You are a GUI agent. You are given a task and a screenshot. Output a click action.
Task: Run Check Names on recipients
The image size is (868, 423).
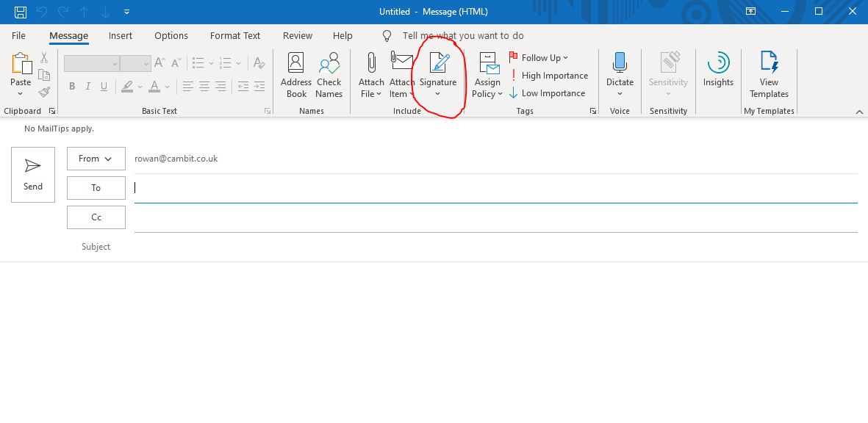[x=329, y=73]
